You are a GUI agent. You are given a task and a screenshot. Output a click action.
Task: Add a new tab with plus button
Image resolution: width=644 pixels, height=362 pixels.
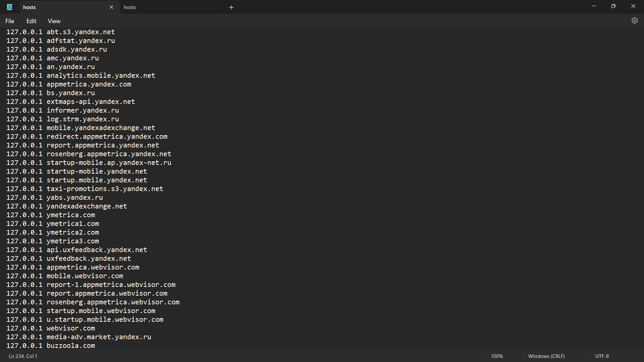[x=231, y=7]
